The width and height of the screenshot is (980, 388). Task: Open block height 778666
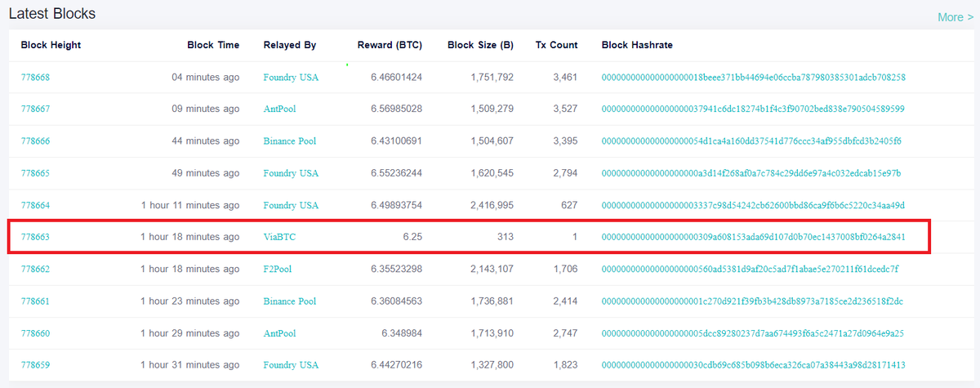(35, 141)
